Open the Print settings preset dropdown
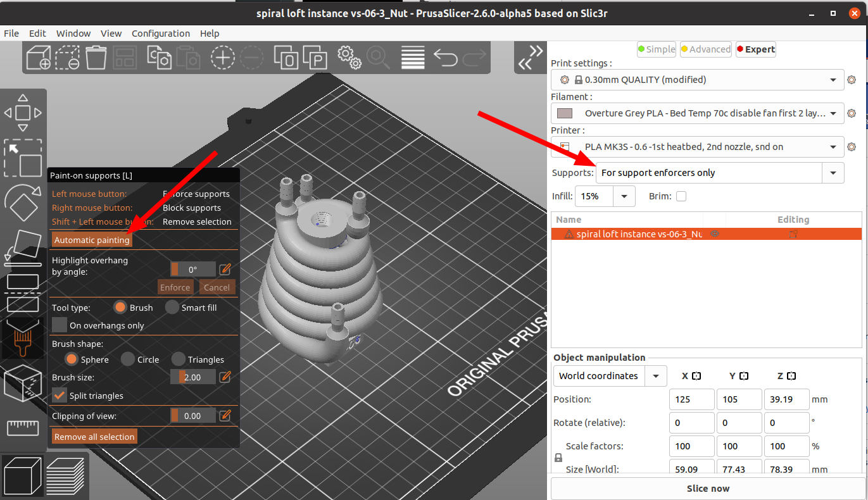 tap(698, 80)
